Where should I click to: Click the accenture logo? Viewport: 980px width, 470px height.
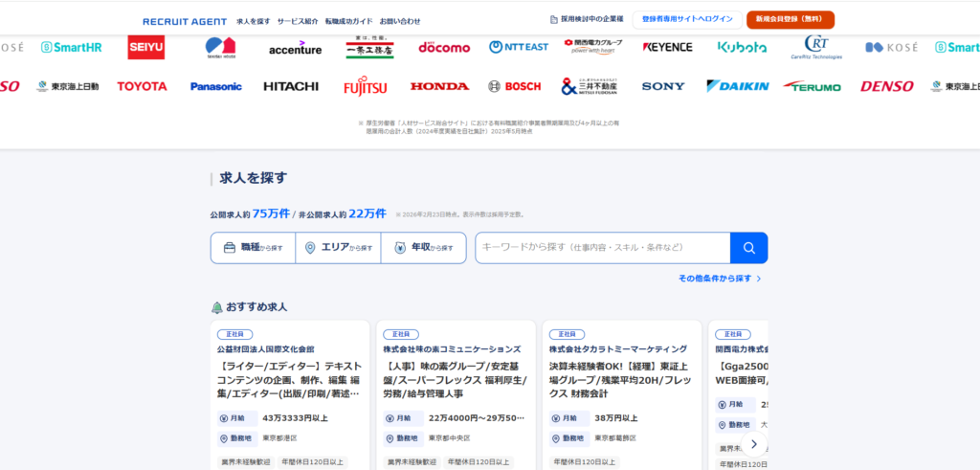point(295,48)
